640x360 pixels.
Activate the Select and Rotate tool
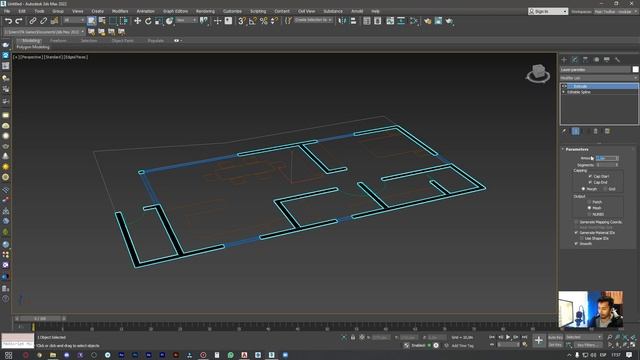[148, 20]
